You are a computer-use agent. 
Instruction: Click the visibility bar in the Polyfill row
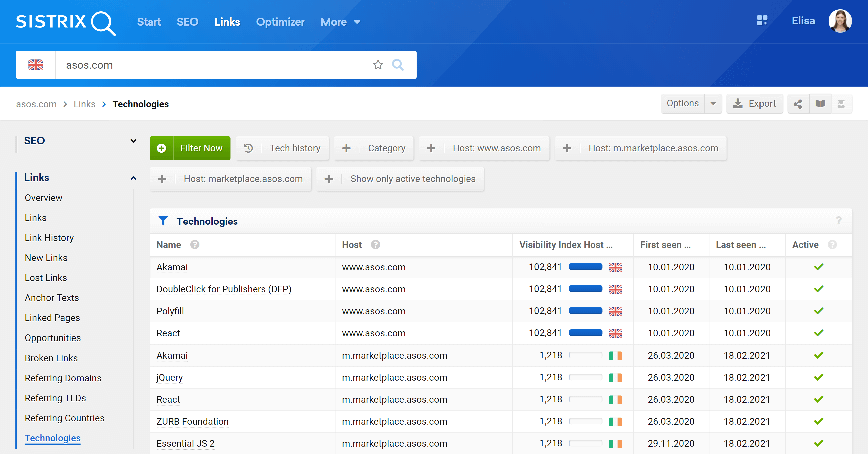pos(586,311)
